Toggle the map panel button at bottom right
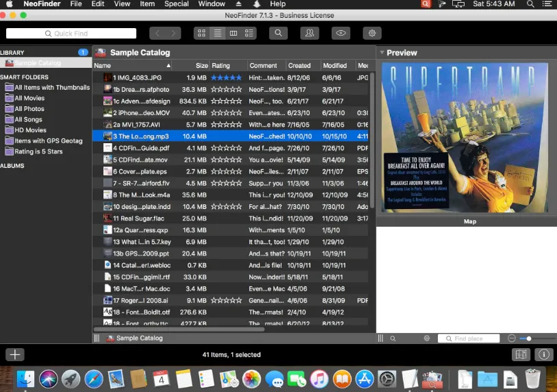This screenshot has height=392, width=557. [x=521, y=354]
